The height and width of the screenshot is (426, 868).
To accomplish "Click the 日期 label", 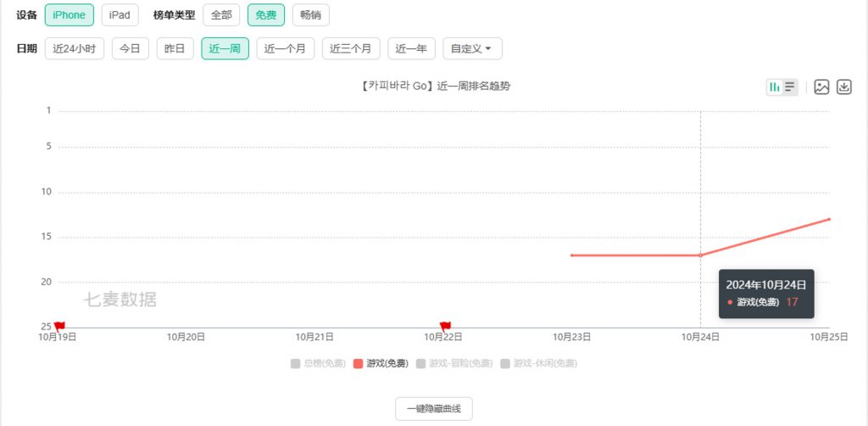I will coord(26,48).
